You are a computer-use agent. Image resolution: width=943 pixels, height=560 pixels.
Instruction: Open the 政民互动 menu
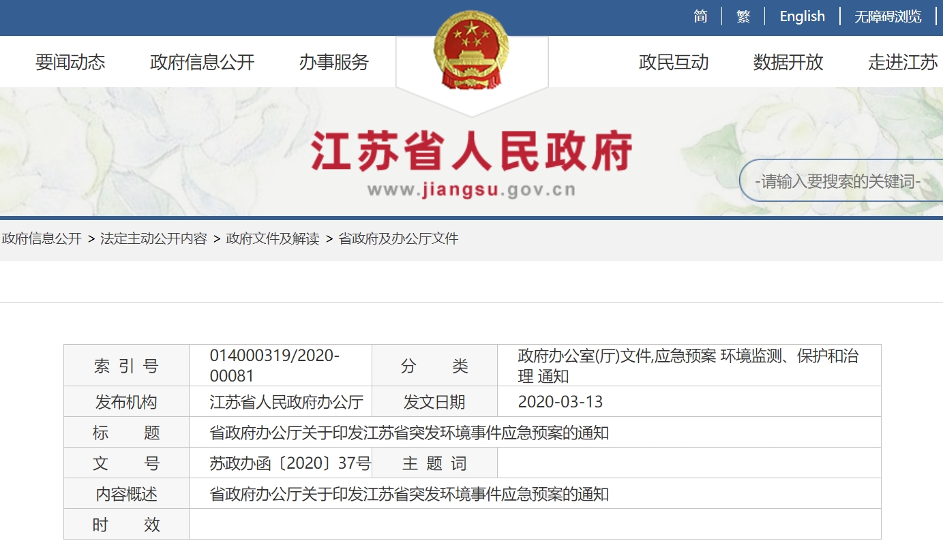(x=674, y=62)
